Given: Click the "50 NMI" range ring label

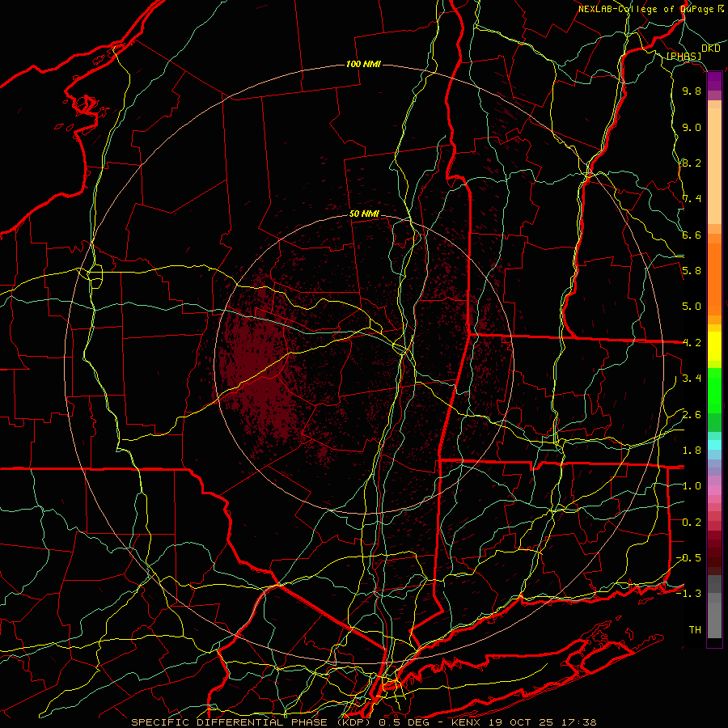Looking at the screenshot, I should coord(364,214).
